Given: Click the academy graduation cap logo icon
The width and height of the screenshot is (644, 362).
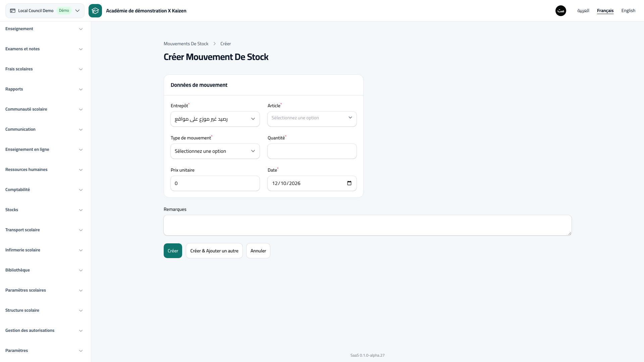Looking at the screenshot, I should click(95, 11).
